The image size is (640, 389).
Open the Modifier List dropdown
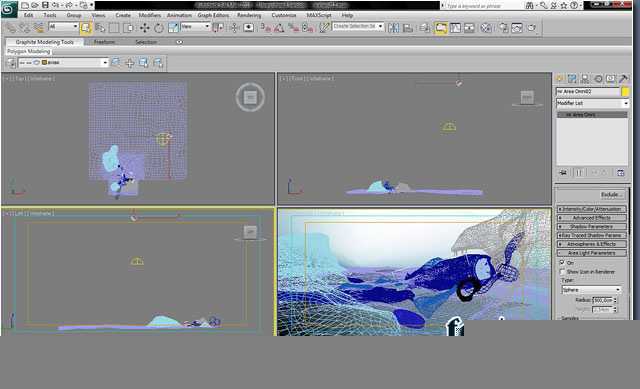(592, 103)
